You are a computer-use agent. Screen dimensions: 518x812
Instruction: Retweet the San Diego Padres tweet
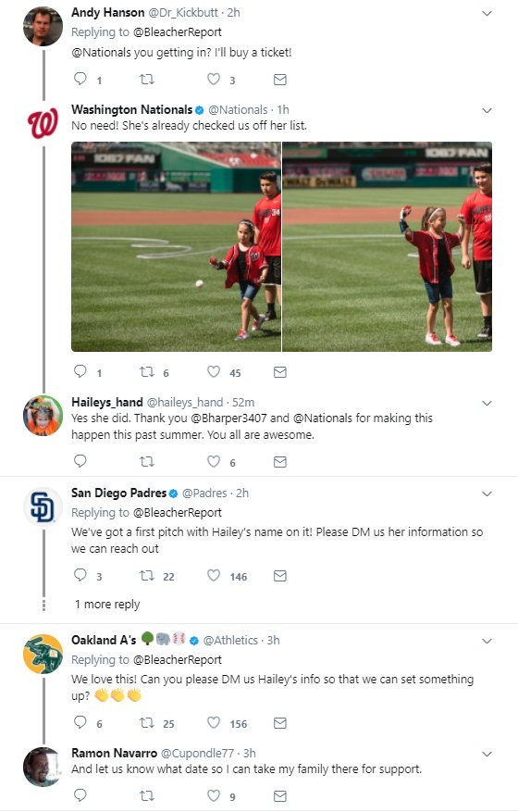[147, 575]
